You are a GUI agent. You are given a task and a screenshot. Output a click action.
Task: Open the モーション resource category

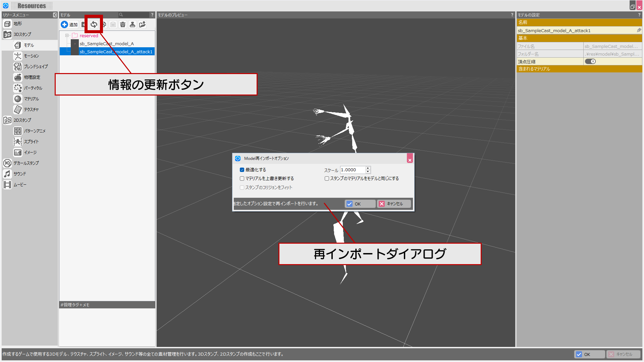(x=31, y=56)
